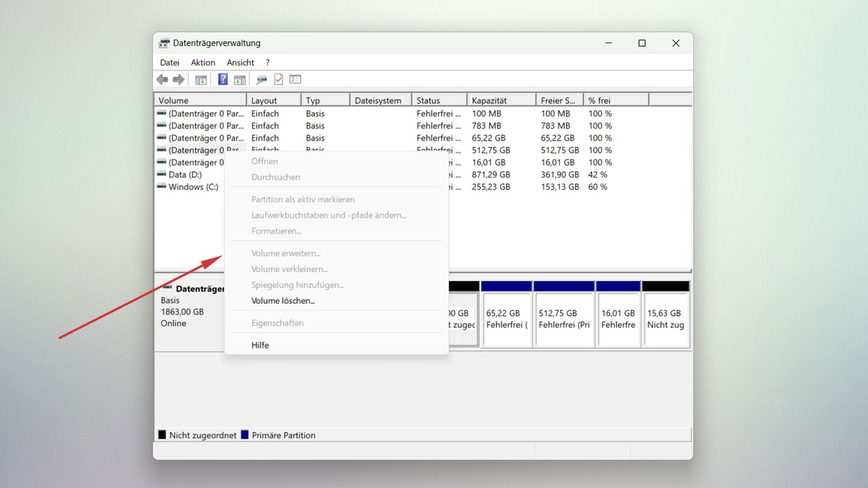Open the Aktion menu
This screenshot has width=868, height=488.
click(x=203, y=63)
